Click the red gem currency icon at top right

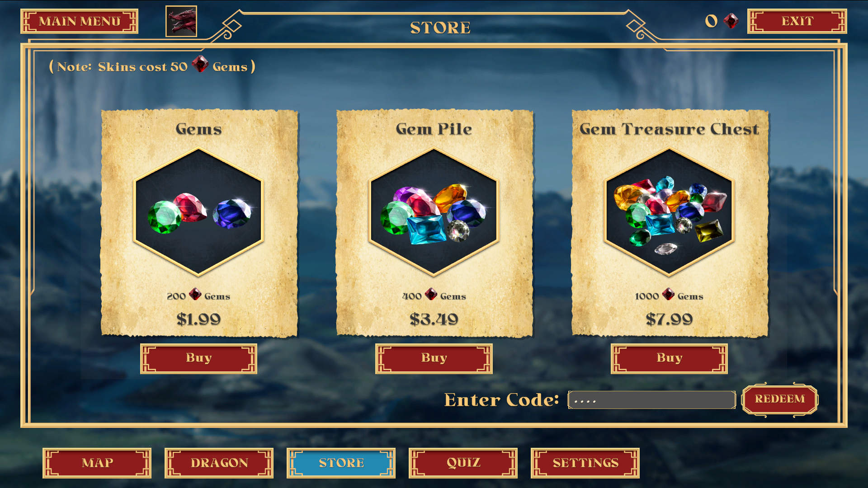coord(731,21)
